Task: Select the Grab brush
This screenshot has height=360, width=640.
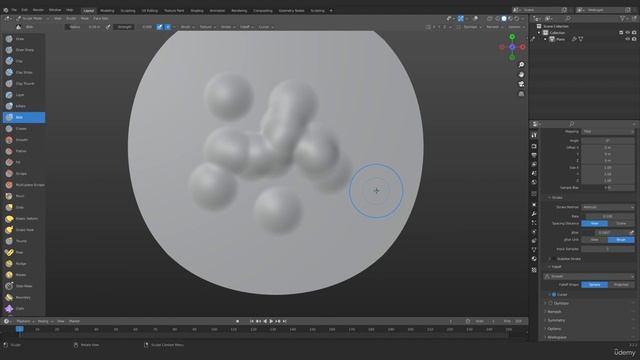Action: (x=24, y=207)
